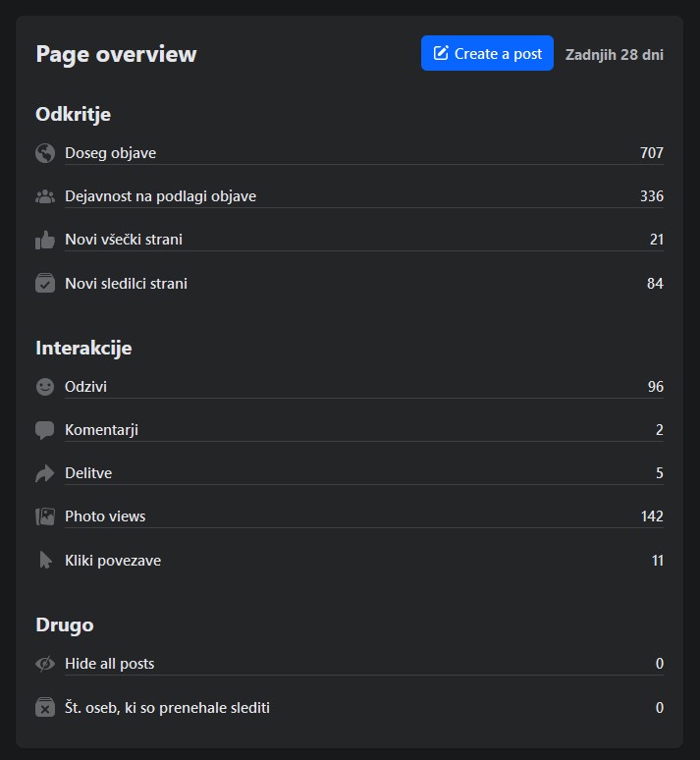Viewport: 700px width, 760px height.
Task: Click the speech bubble icon beside Komentarji
Action: point(44,430)
